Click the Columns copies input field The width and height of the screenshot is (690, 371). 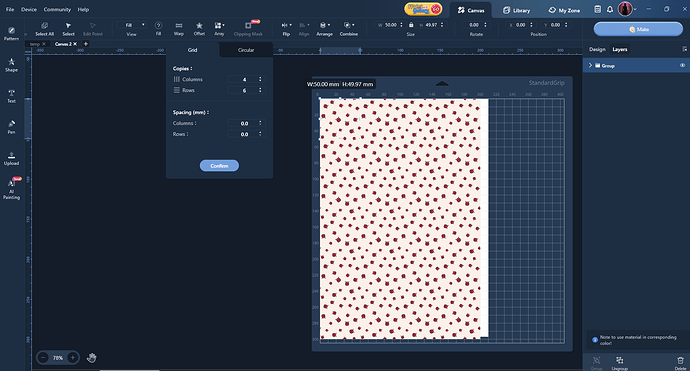pos(246,79)
